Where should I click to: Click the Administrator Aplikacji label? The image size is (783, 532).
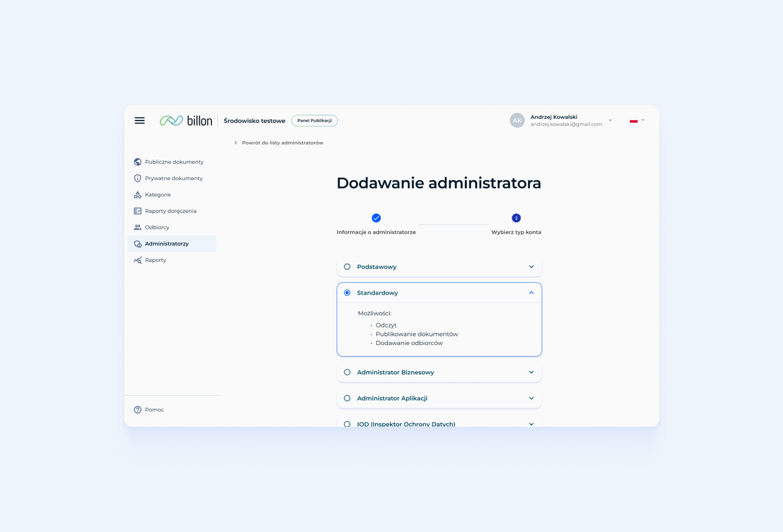click(392, 398)
